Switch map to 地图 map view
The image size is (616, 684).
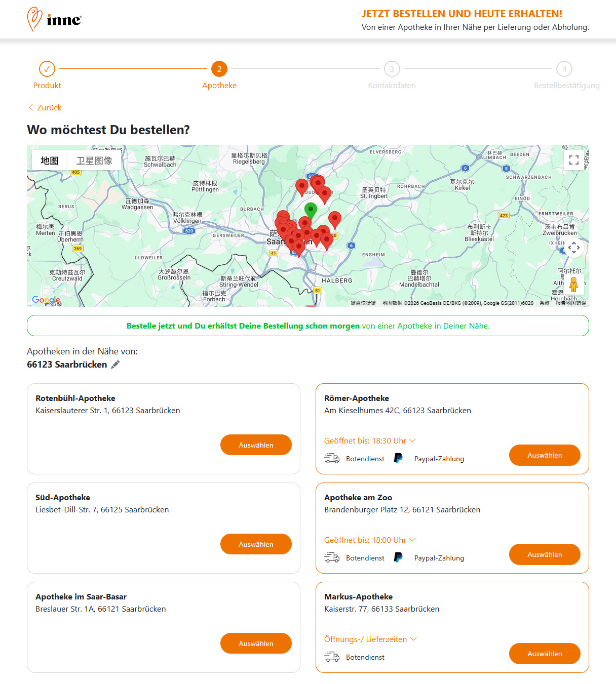50,160
